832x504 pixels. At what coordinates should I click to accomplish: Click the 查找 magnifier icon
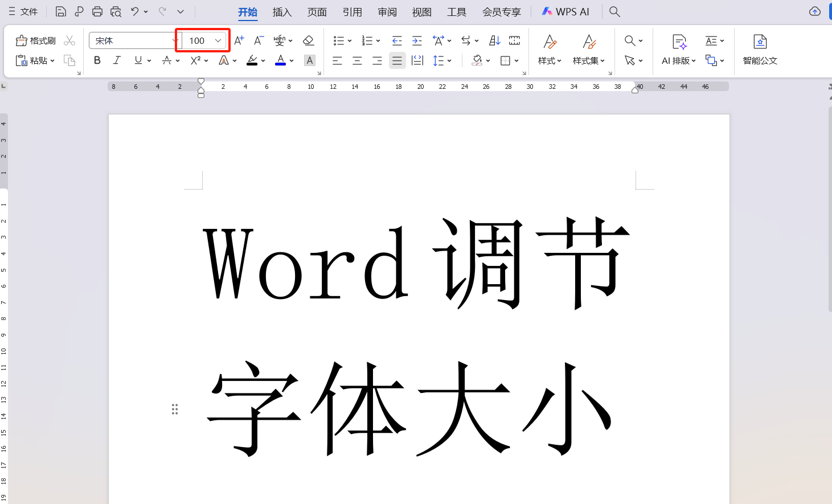click(x=629, y=40)
